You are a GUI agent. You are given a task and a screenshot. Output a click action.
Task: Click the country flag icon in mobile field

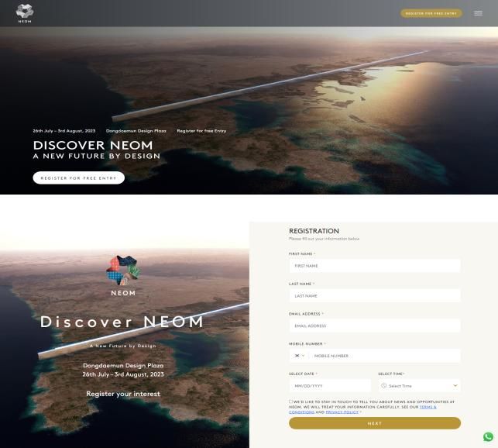coord(297,356)
